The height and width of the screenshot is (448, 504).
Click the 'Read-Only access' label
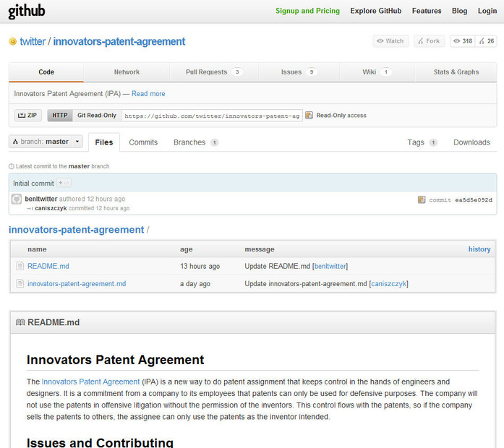point(341,116)
